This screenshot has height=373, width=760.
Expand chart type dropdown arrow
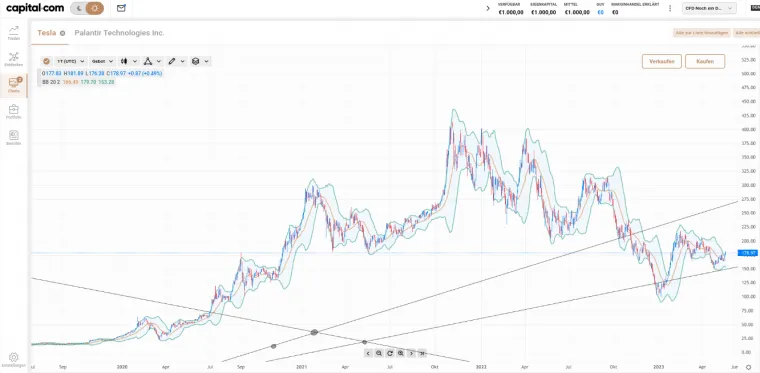click(x=135, y=62)
